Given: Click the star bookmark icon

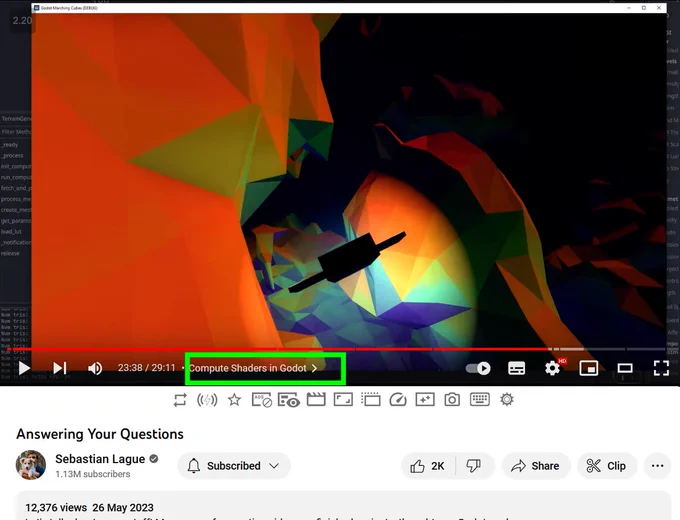Looking at the screenshot, I should (235, 399).
